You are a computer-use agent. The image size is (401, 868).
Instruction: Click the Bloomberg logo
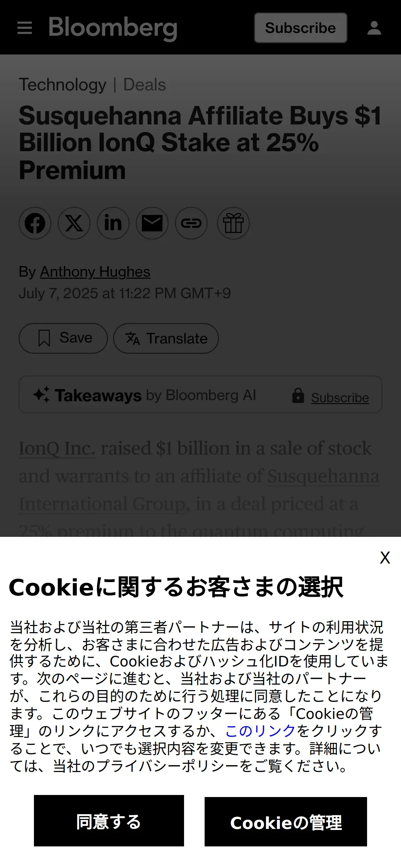tap(113, 28)
